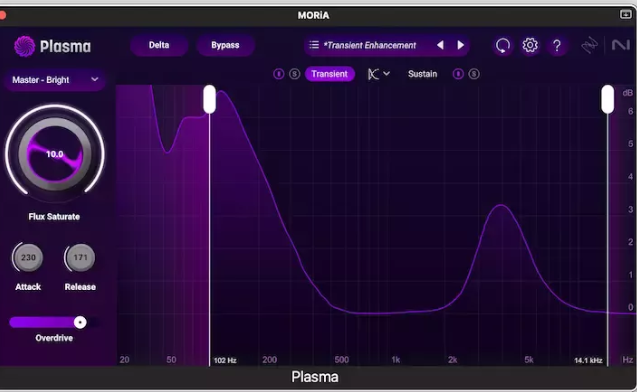Open the Master - Bright mode dropdown
637x392 pixels.
55,80
